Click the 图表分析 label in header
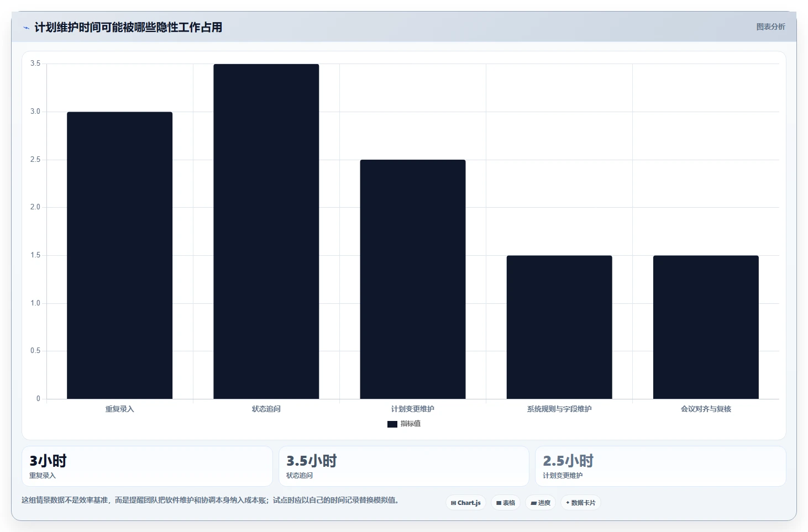Image resolution: width=808 pixels, height=532 pixels. [770, 27]
